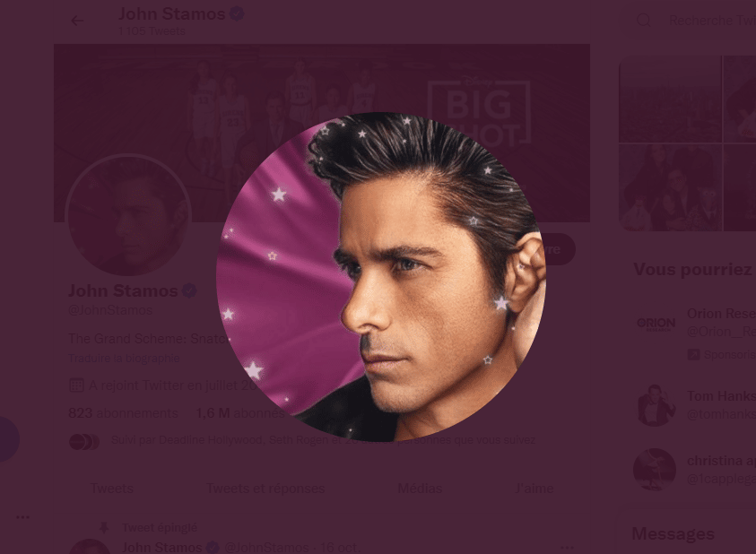The width and height of the screenshot is (756, 554).
Task: Switch to the Tweets tab
Action: [112, 489]
